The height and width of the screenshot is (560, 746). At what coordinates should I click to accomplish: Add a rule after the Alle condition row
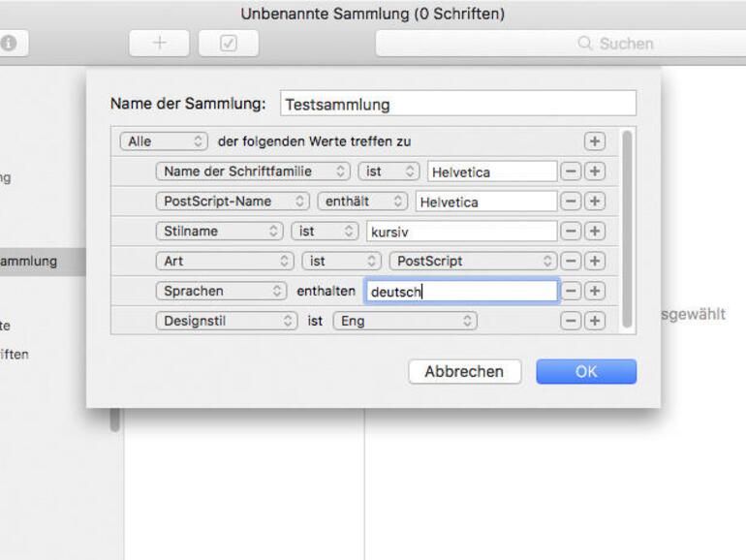click(x=594, y=141)
